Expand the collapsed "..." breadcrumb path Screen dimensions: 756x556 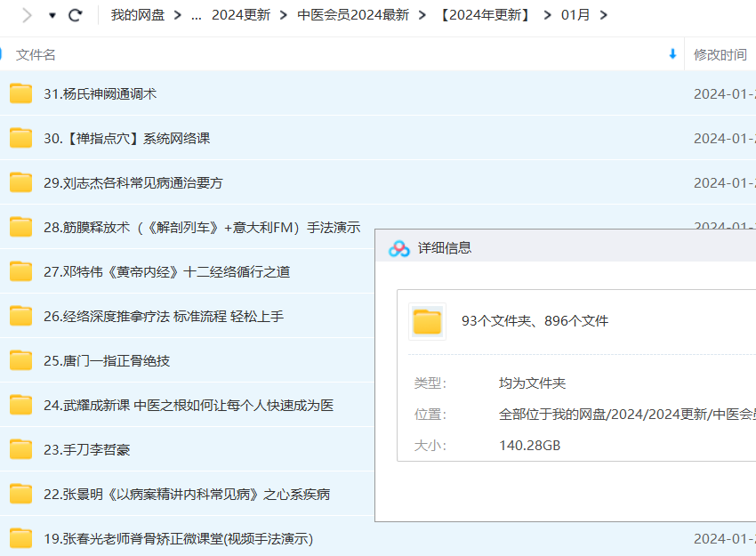(x=196, y=15)
